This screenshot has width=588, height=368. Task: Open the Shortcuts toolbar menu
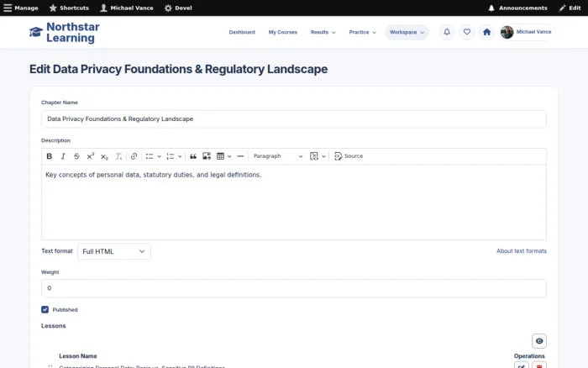[x=70, y=8]
